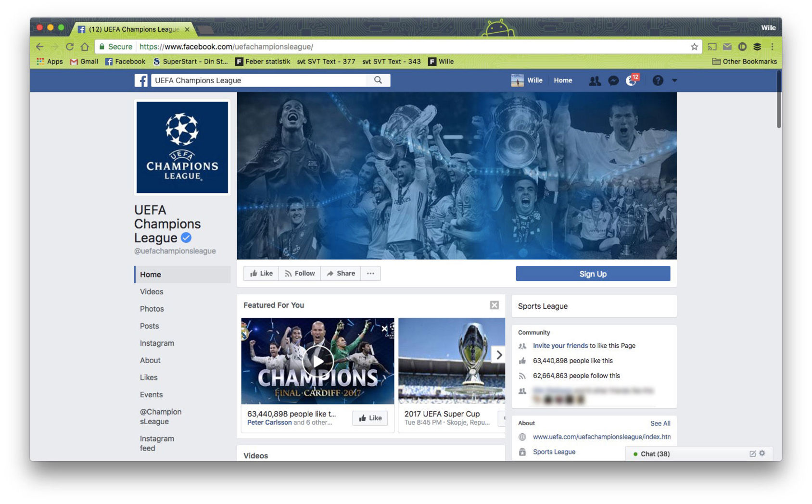Open the Other Bookmarks folder
The image size is (812, 504).
pos(745,62)
